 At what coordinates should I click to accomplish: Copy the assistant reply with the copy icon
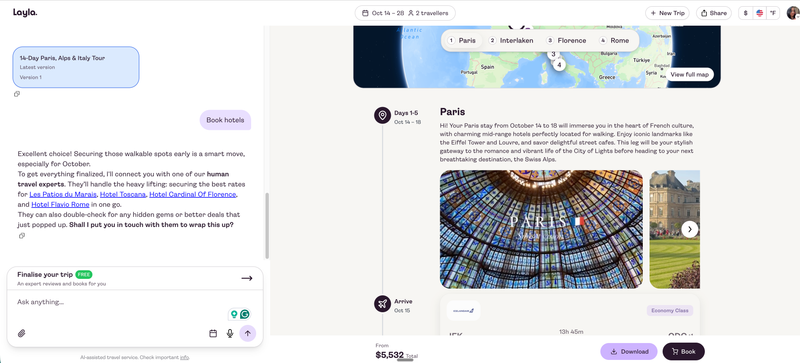[21, 236]
